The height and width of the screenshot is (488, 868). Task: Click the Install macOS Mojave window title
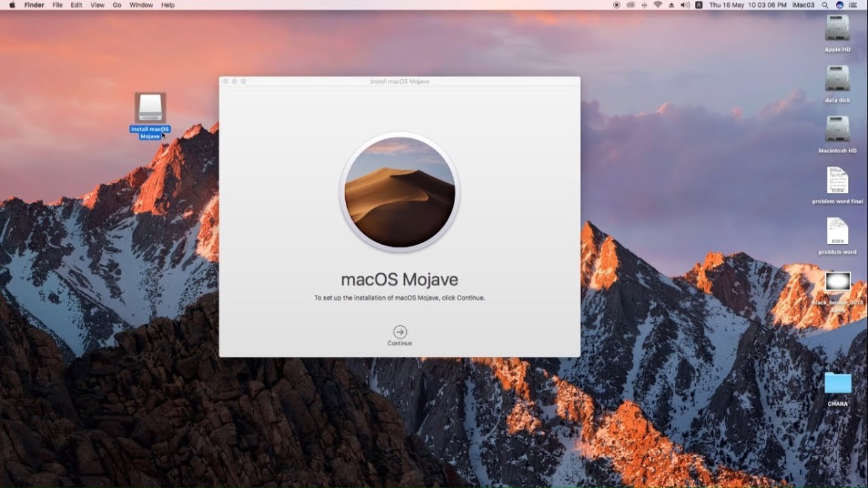click(x=399, y=81)
